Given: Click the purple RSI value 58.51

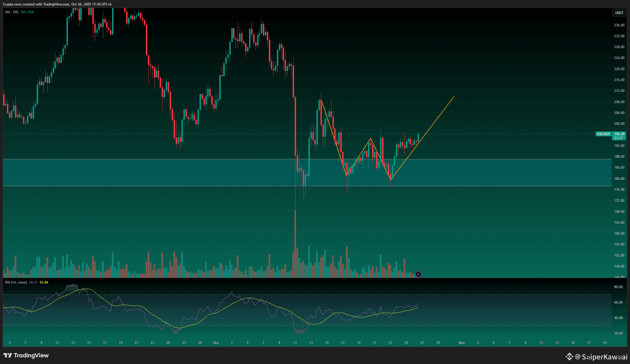Looking at the screenshot, I should point(33,282).
